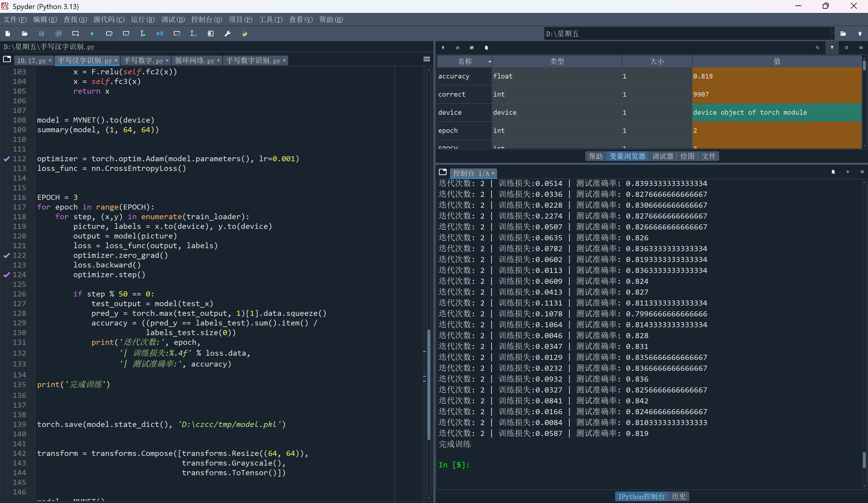
Task: Toggle the filter variables funnel button
Action: click(x=832, y=48)
